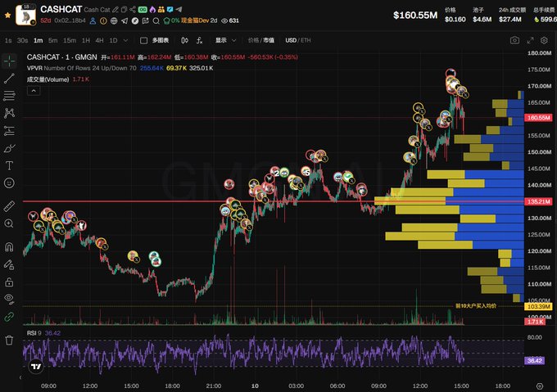Open the gray Telegram plane beside CASHCAT title
Screen dimensions: 557x392
[x=179, y=10]
